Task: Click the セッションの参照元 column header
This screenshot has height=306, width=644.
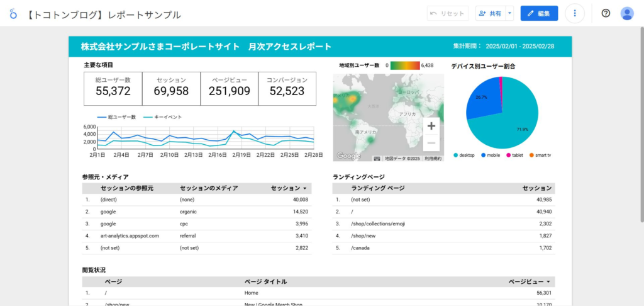Action: coord(126,188)
